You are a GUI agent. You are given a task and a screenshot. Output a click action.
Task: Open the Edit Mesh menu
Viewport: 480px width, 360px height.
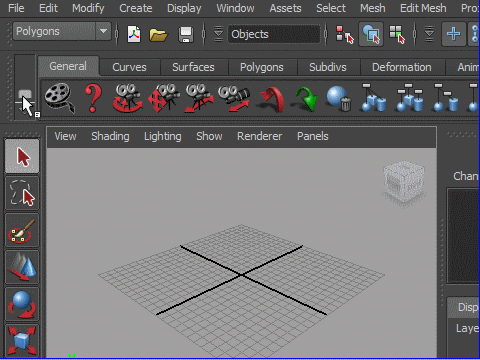click(423, 8)
